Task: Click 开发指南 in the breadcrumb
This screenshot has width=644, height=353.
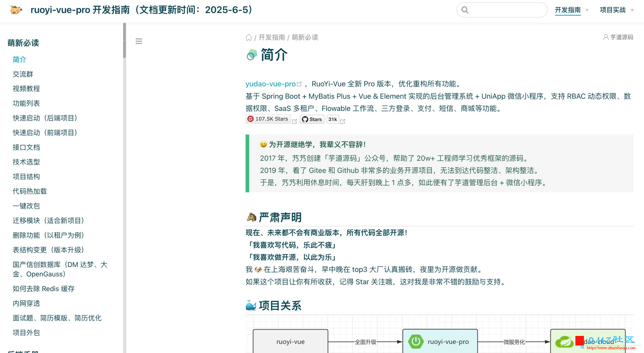Action: [x=272, y=37]
